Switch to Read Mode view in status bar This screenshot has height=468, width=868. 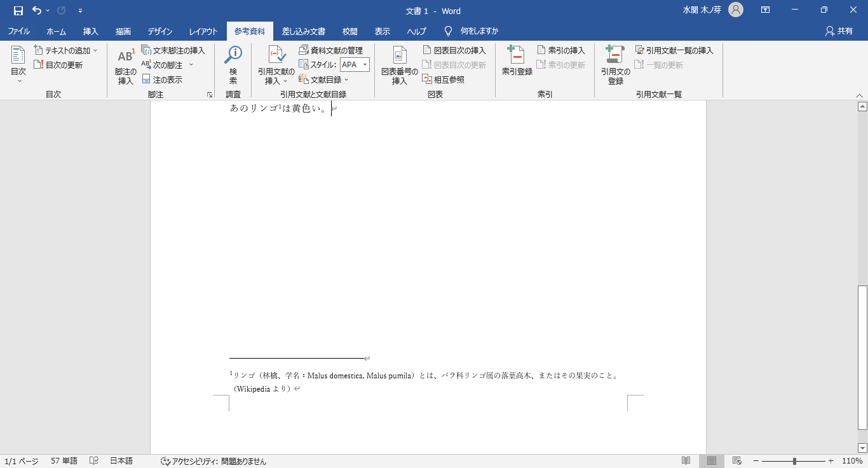(x=686, y=461)
